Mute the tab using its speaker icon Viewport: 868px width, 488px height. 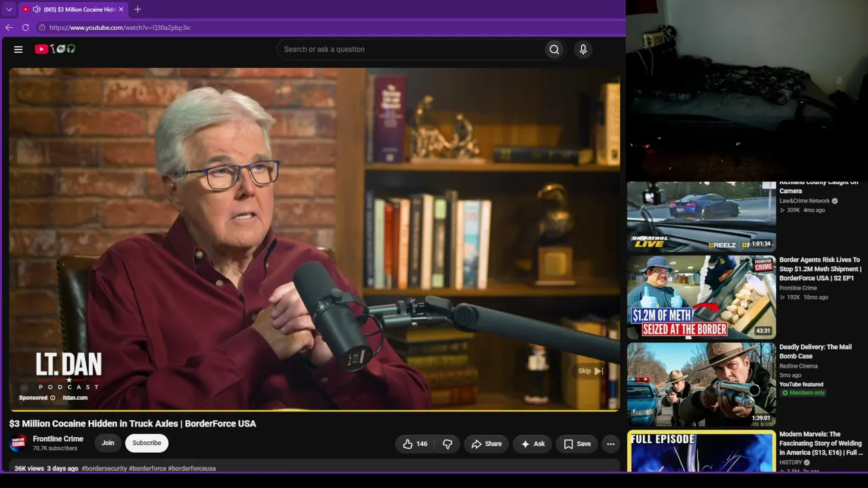pyautogui.click(x=36, y=9)
